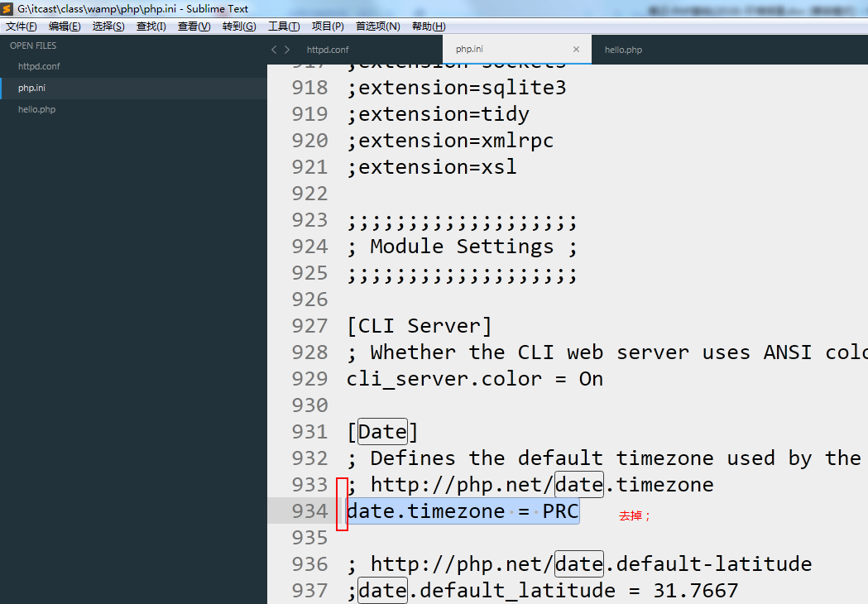Screen dimensions: 868x604
Task: Open the 转到(G) menu
Action: 239,26
